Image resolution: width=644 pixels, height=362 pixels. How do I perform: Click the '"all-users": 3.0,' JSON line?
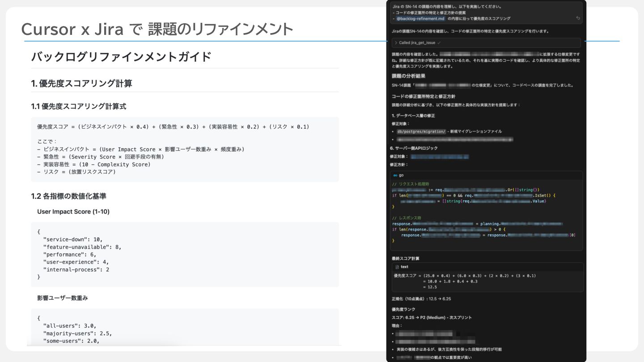(x=69, y=326)
